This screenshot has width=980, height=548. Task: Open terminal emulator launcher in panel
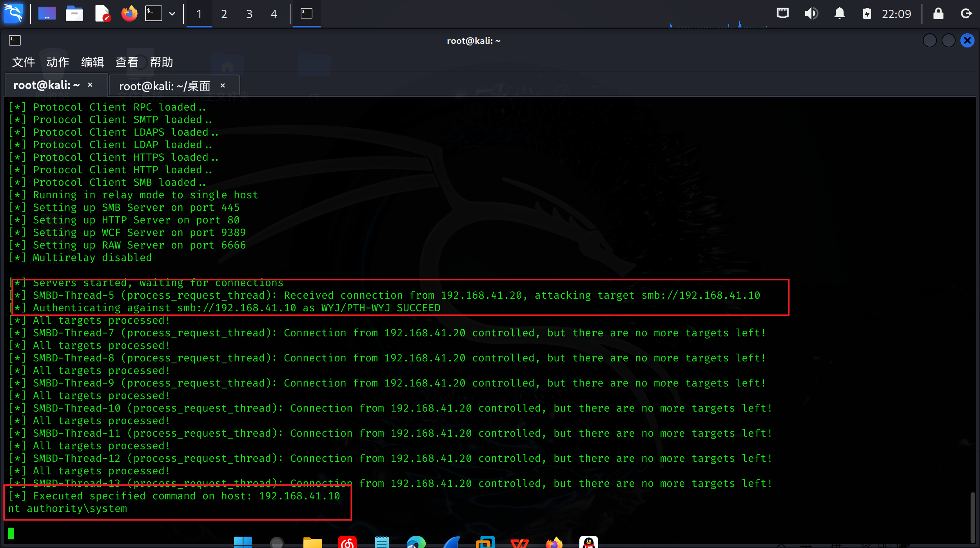pyautogui.click(x=153, y=14)
